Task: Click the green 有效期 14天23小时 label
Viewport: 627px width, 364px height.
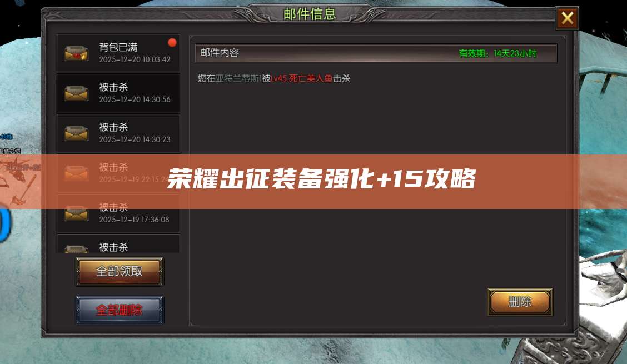Action: [x=497, y=53]
